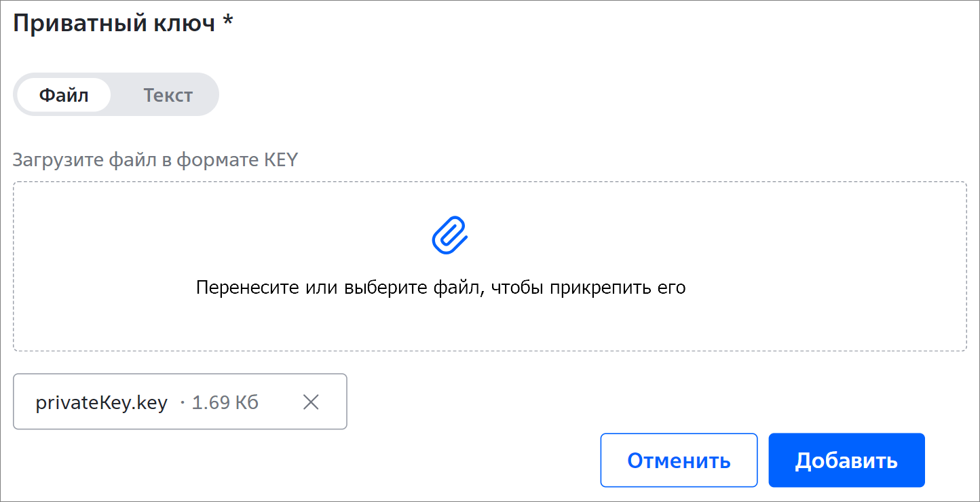This screenshot has height=502, width=980.
Task: Remove privateKey.key with the X icon
Action: (x=311, y=402)
